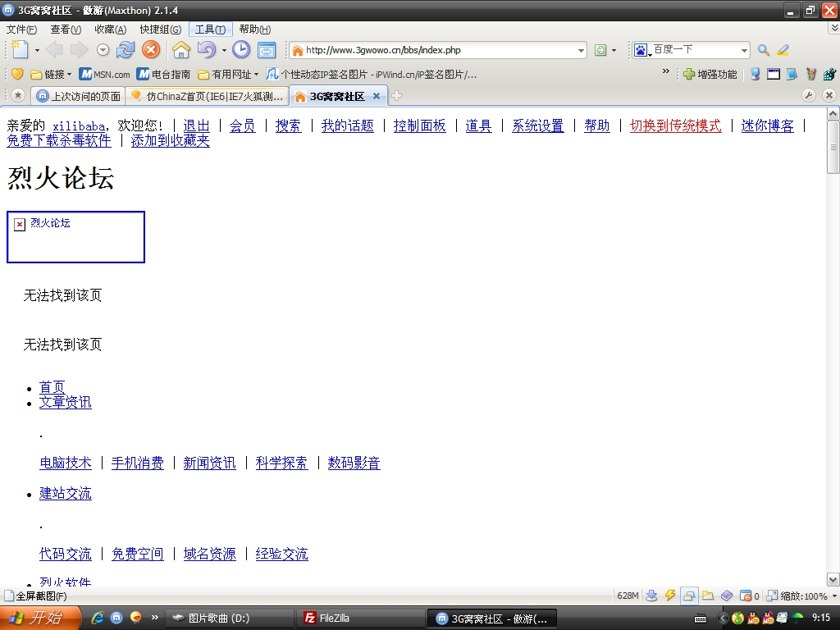The width and height of the screenshot is (840, 630).
Task: Open the 控制面板 link
Action: (x=419, y=126)
